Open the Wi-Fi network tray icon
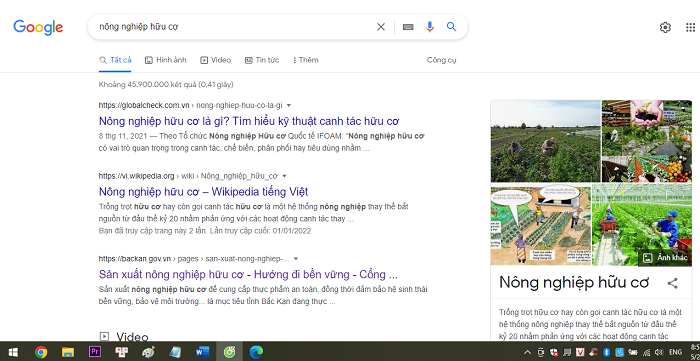Screen dimensions: 700x361 (646, 352)
